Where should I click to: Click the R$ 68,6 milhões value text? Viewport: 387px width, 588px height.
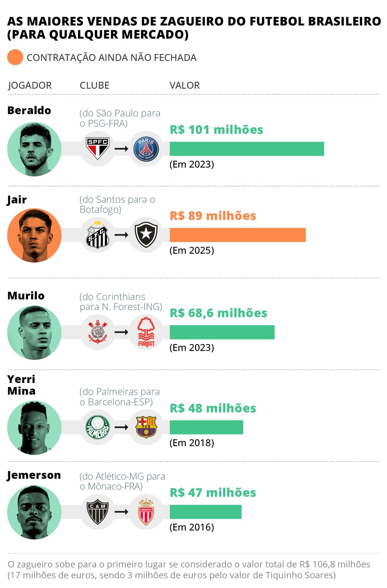218,313
